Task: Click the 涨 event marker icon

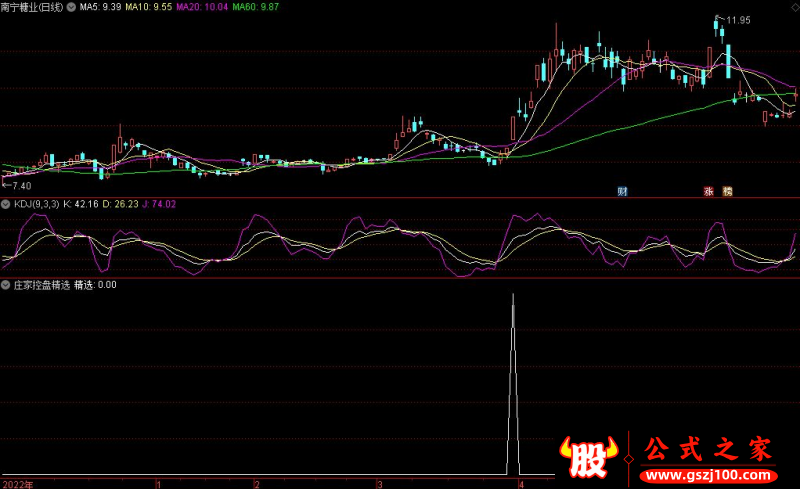Action: (x=708, y=190)
